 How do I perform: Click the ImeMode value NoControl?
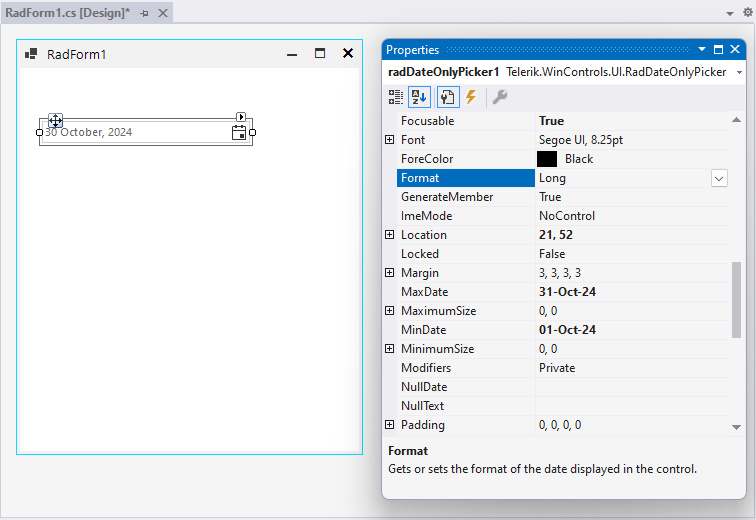[567, 216]
